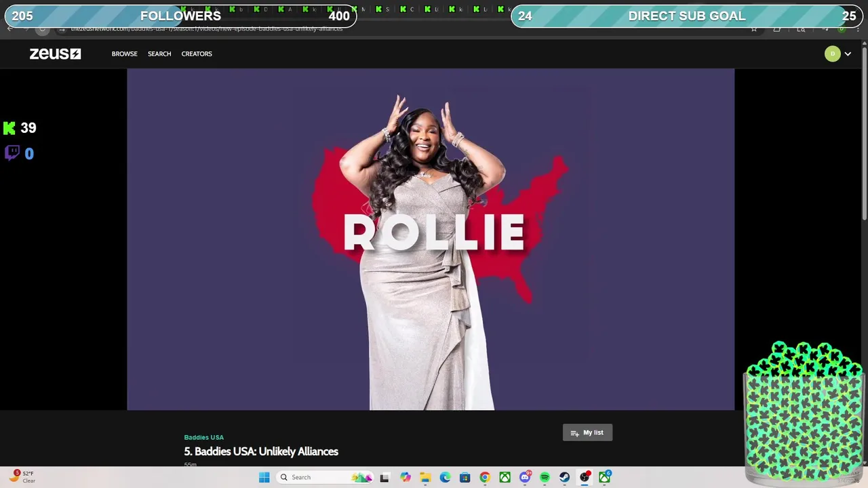Open Microsoft Store from the taskbar
The width and height of the screenshot is (868, 488).
[x=465, y=477]
